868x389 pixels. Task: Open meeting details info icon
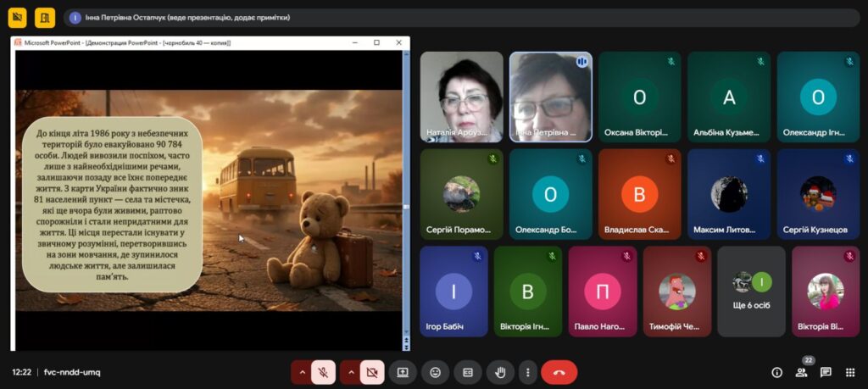point(776,372)
